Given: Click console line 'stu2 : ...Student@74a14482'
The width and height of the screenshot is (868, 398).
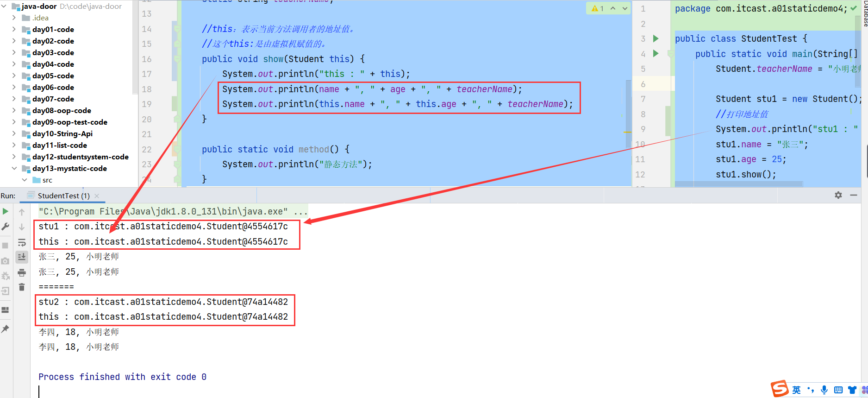Looking at the screenshot, I should coord(163,302).
